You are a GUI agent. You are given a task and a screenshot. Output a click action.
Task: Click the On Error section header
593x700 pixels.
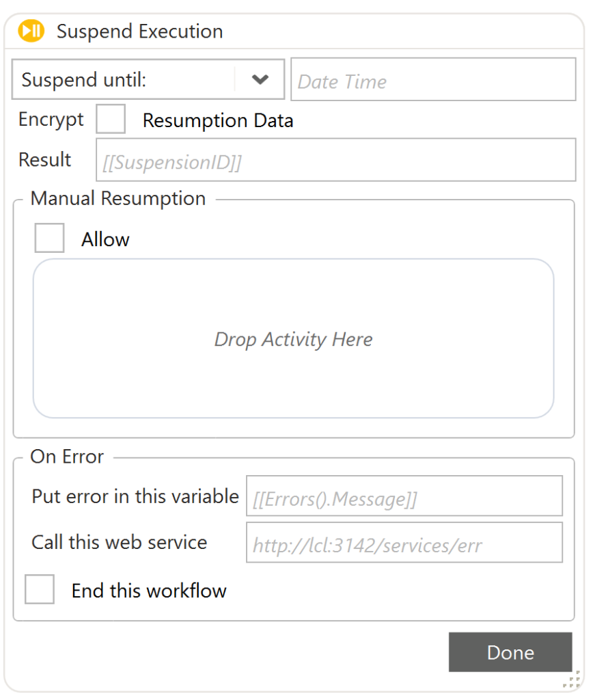(x=66, y=457)
